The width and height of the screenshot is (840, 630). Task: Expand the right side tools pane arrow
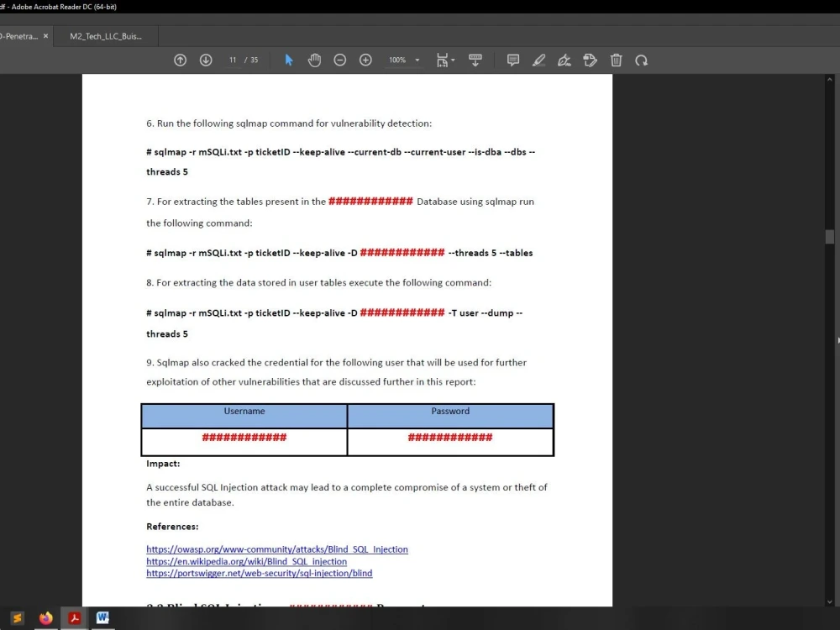pos(837,340)
